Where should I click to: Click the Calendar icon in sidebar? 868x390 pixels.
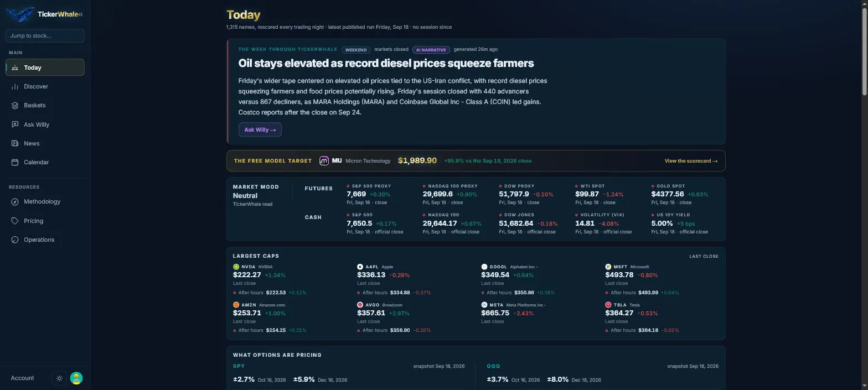(x=15, y=162)
